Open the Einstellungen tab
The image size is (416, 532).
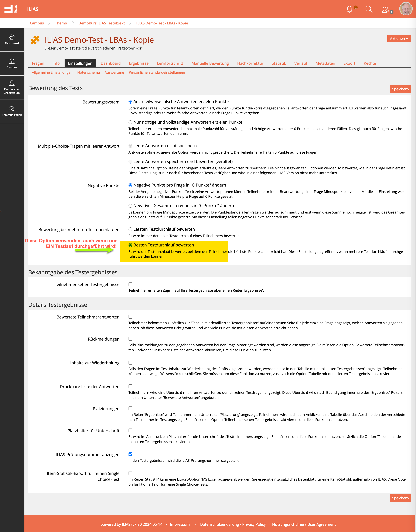point(80,63)
